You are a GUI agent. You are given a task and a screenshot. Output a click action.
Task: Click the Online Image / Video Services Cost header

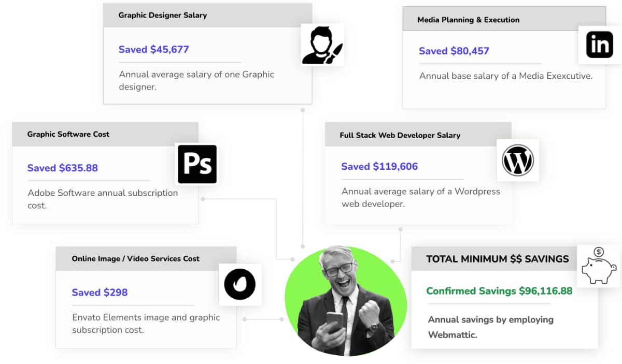[135, 258]
